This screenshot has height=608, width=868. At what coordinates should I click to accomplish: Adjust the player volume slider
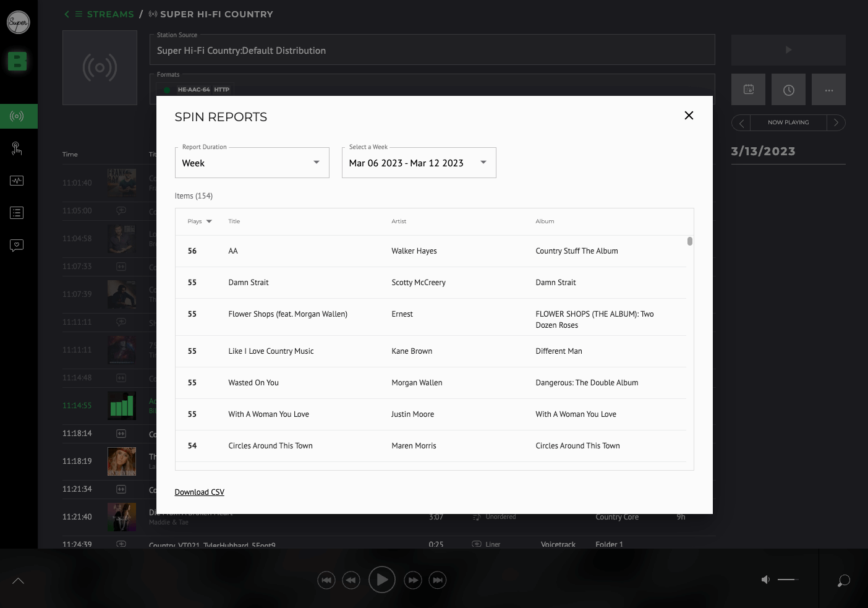point(788,580)
